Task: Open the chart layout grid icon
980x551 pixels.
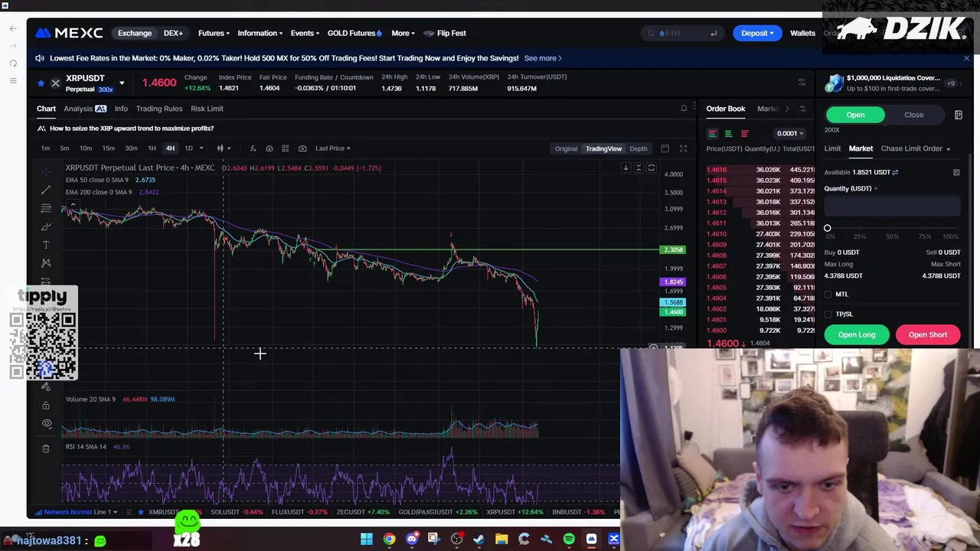Action: pyautogui.click(x=286, y=148)
